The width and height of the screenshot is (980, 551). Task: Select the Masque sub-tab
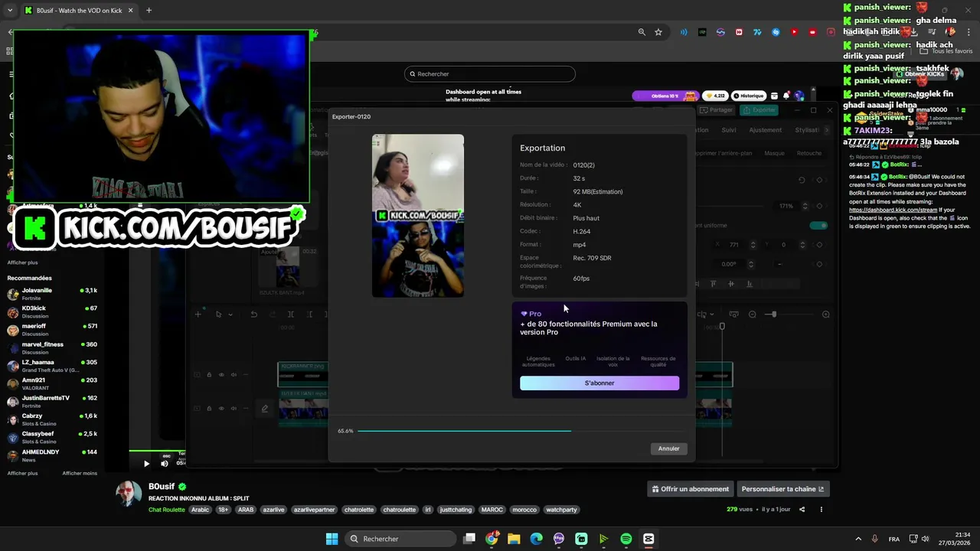click(x=774, y=153)
